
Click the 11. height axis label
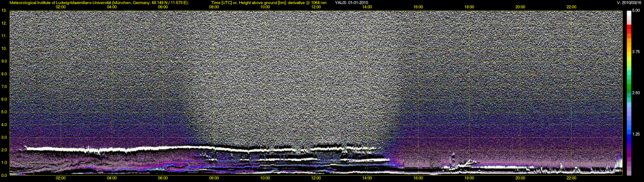[x=4, y=36]
